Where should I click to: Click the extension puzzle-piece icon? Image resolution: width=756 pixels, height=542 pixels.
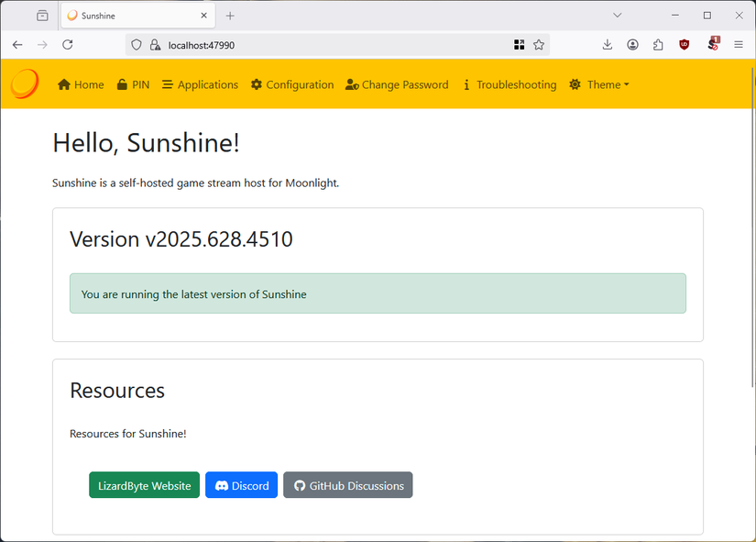[x=658, y=44]
